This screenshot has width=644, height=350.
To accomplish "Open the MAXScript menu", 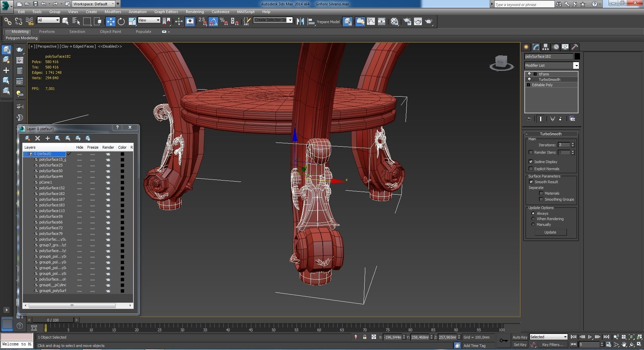I will pos(246,12).
